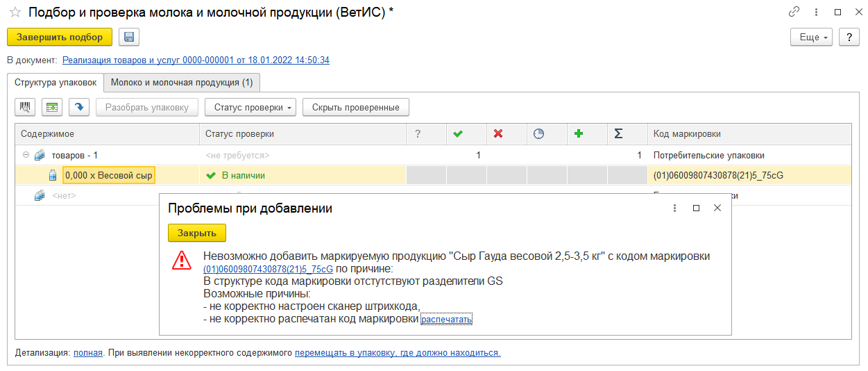Click the green plus column header
868x371 pixels.
tap(579, 134)
